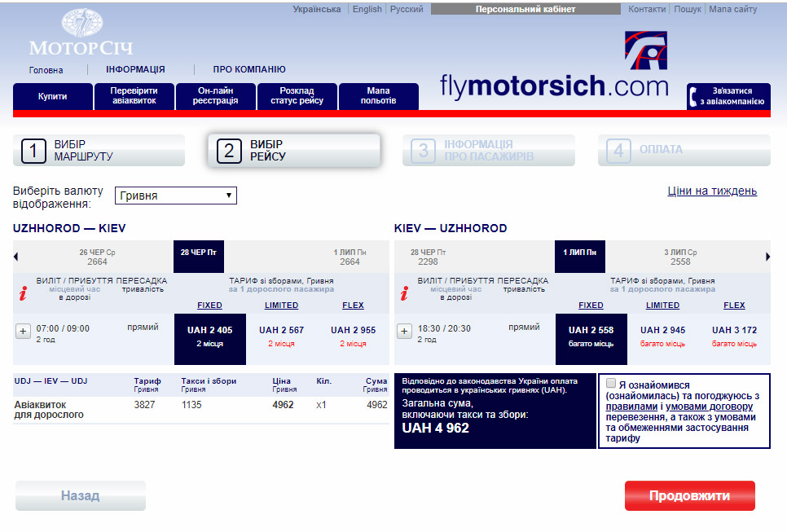Open the currency dropdown showing Гривня
This screenshot has width=787, height=532.
tap(176, 196)
